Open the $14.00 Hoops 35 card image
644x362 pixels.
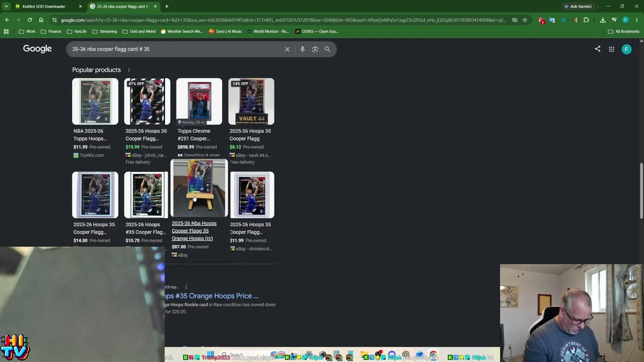tap(95, 195)
